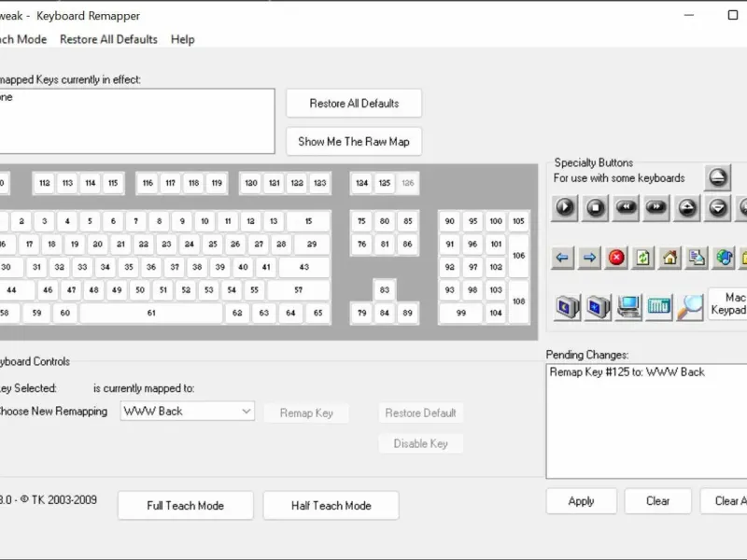The image size is (747, 560).
Task: Open the Choose New Remapping dropdown
Action: (x=188, y=411)
